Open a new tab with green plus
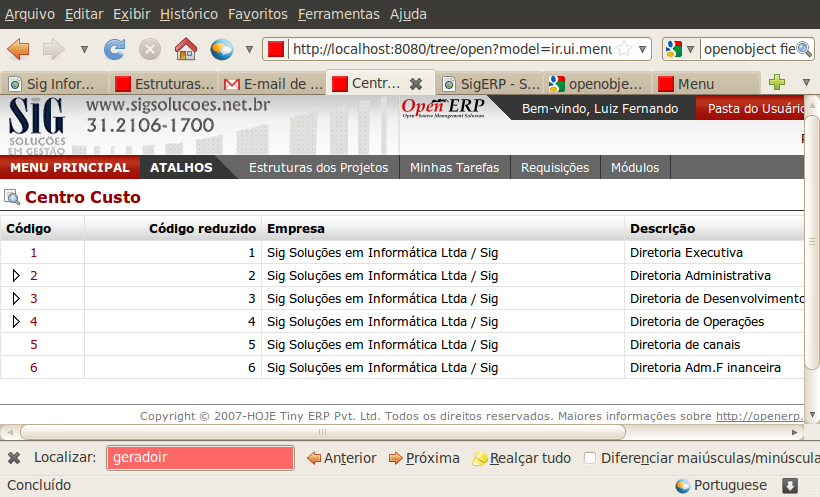Image resolution: width=820 pixels, height=497 pixels. tap(777, 82)
